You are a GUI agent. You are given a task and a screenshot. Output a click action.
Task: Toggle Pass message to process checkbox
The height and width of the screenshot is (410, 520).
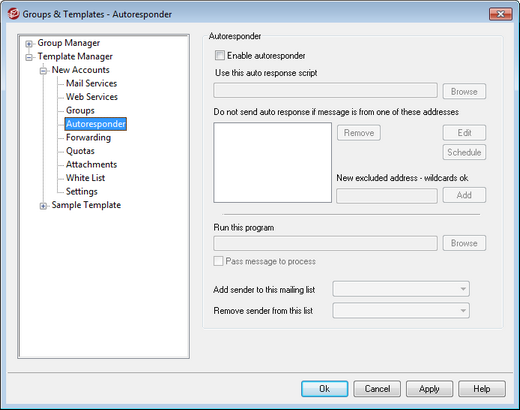click(x=218, y=261)
